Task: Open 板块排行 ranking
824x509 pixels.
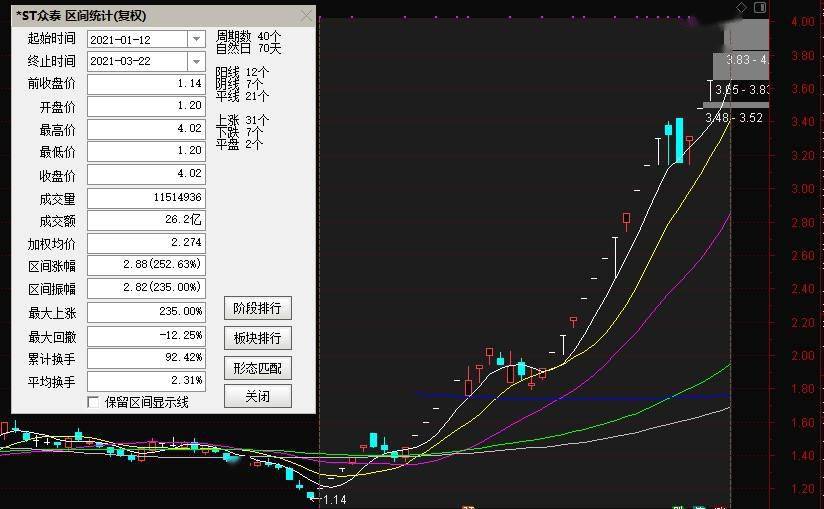Action: click(257, 338)
